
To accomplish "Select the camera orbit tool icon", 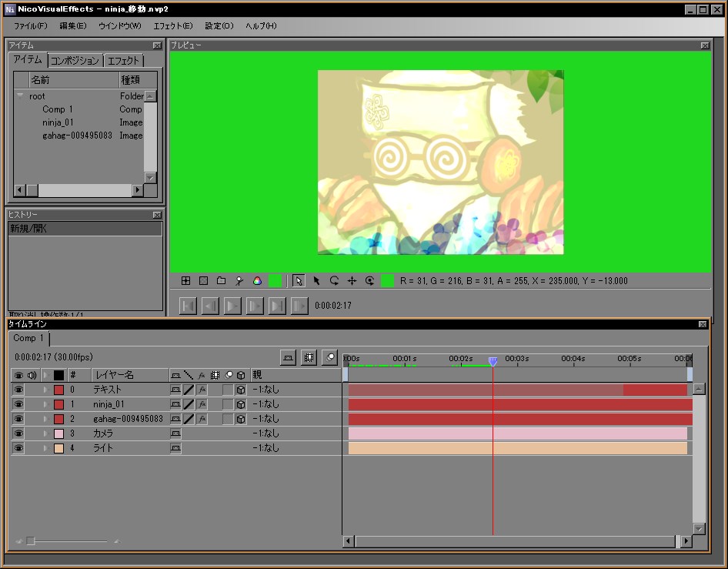I will [369, 280].
